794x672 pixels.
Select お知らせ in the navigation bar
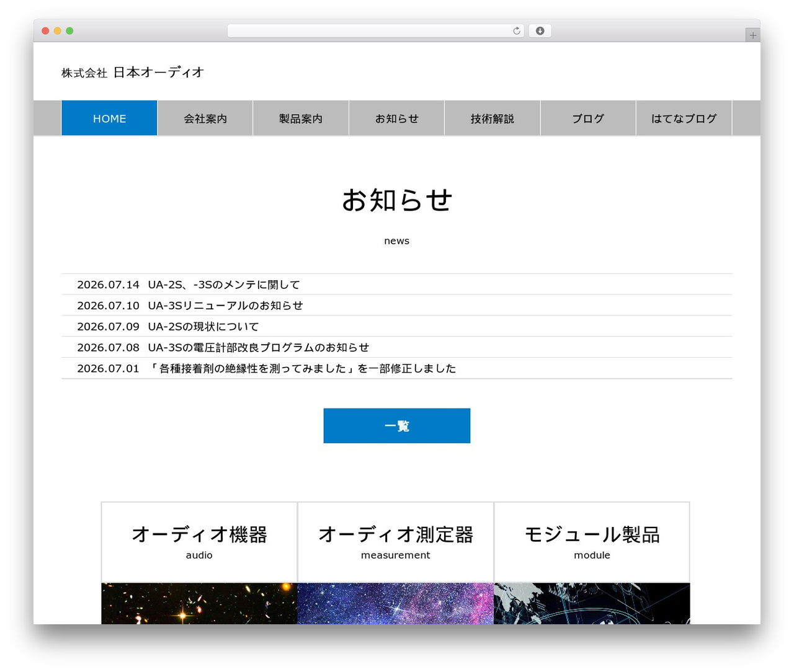397,118
